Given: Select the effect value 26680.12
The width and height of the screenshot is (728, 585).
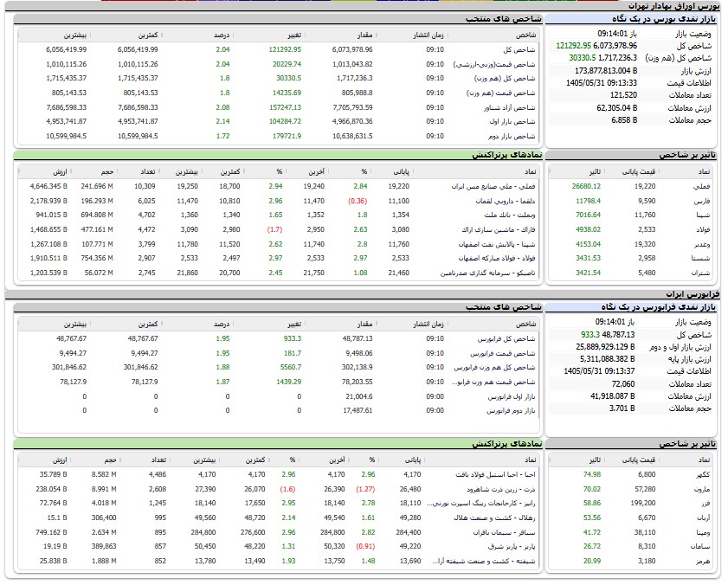Looking at the screenshot, I should (586, 186).
